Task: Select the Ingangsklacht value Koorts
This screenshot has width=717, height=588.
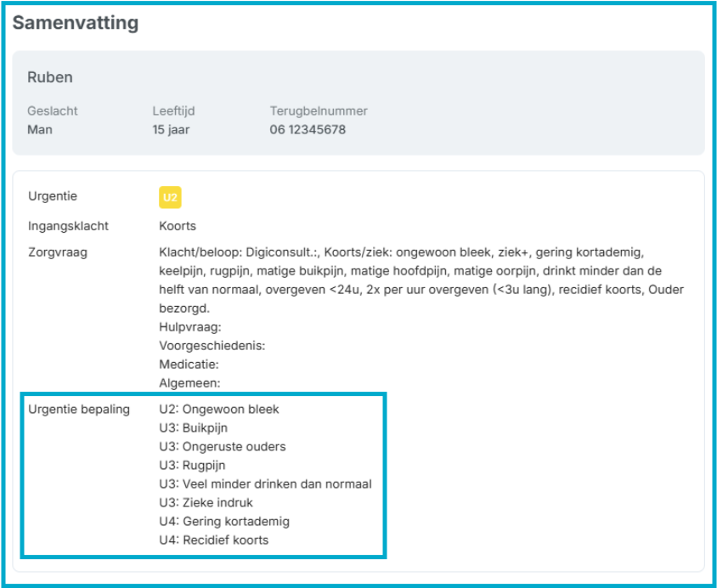Action: click(x=178, y=226)
